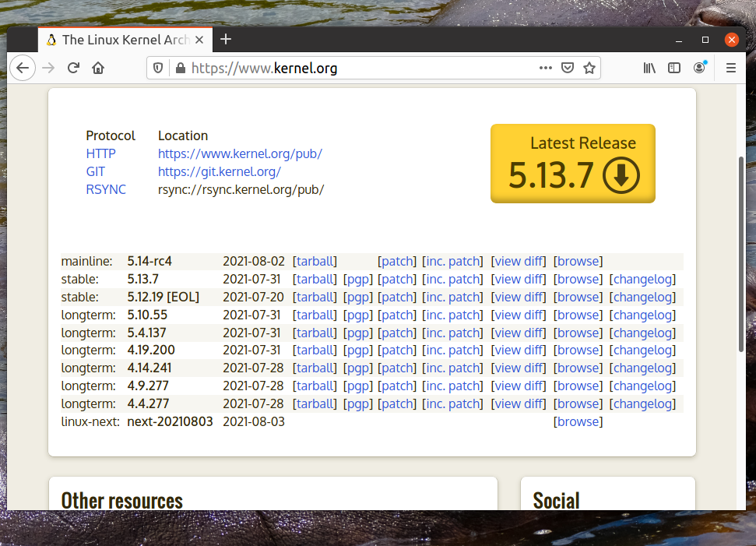Screen dimensions: 756x546
Task: Go back using the back arrow button
Action: [23, 68]
